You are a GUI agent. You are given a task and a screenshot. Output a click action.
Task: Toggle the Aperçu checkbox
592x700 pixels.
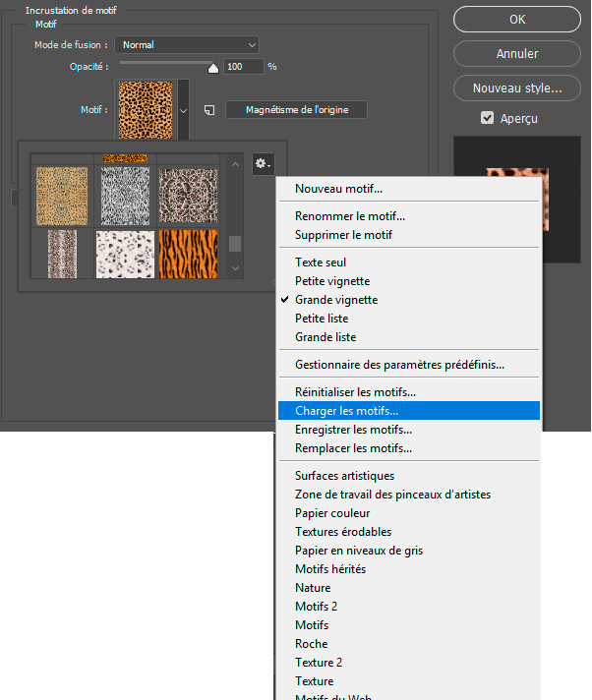pyautogui.click(x=487, y=118)
